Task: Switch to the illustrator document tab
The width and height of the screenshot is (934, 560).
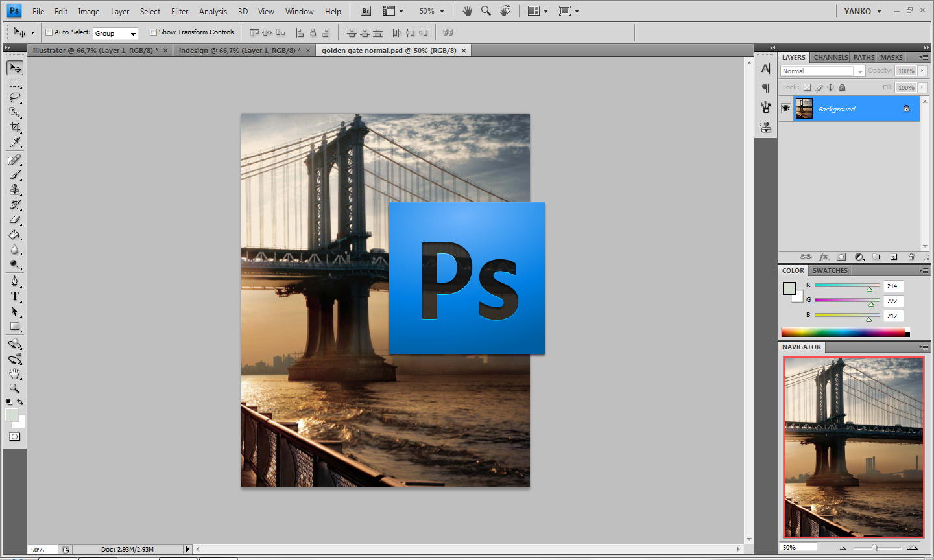Action: [x=95, y=50]
